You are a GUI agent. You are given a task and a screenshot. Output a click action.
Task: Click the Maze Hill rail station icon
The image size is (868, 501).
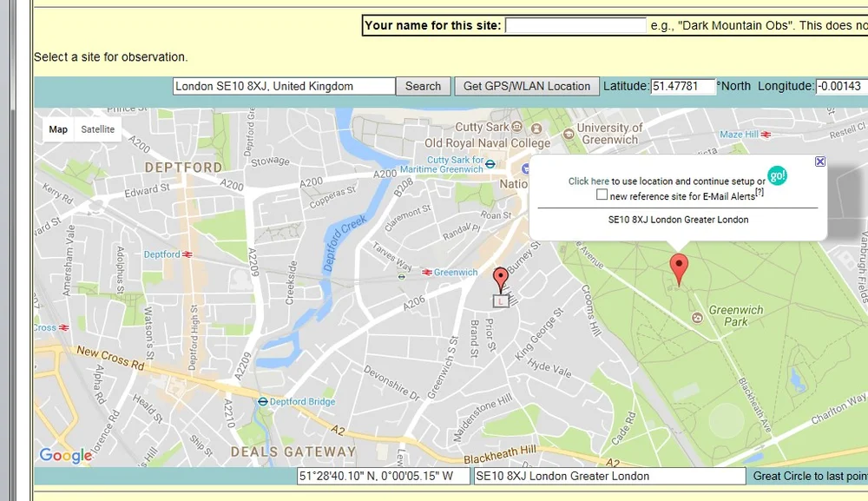766,135
